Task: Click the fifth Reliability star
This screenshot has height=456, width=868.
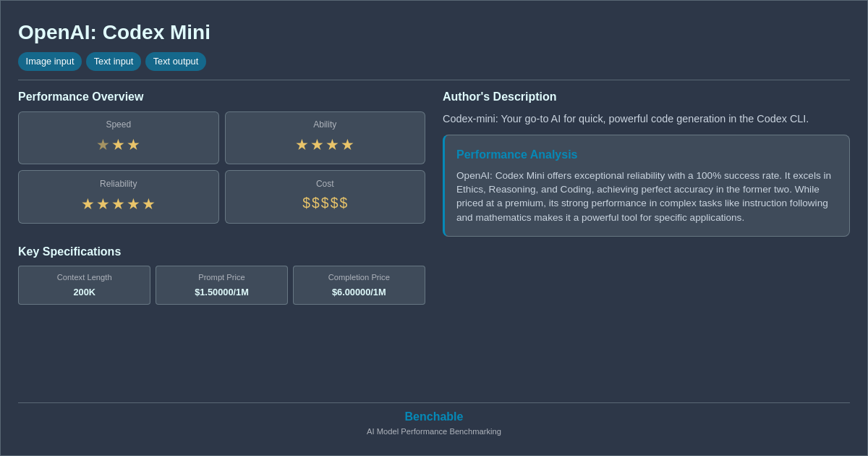Action: tap(148, 204)
